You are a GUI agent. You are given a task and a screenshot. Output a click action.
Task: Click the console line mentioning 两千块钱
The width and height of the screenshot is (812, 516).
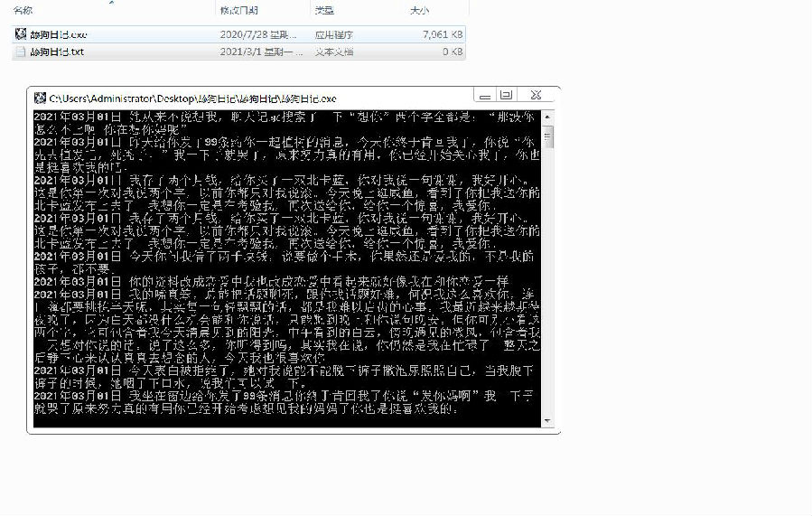284,257
